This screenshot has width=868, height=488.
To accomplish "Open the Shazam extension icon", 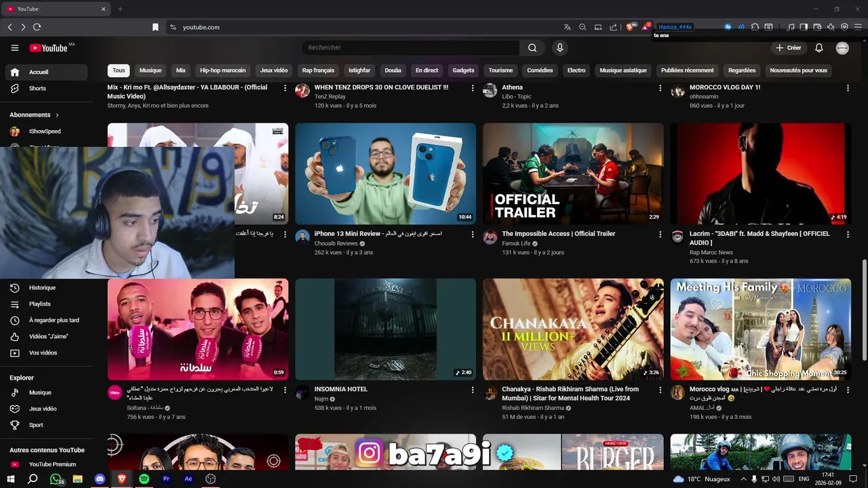I will [x=728, y=27].
